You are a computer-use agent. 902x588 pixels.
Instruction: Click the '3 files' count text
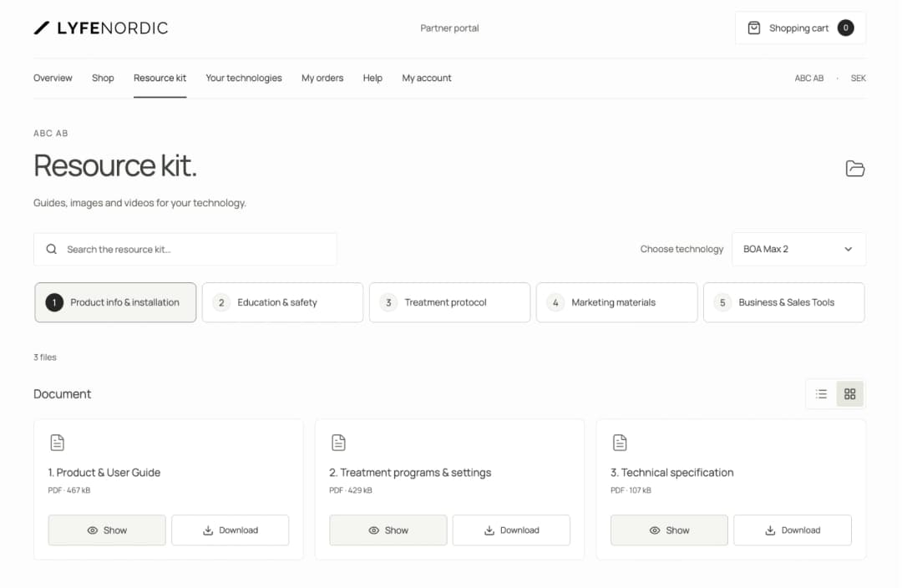45,357
